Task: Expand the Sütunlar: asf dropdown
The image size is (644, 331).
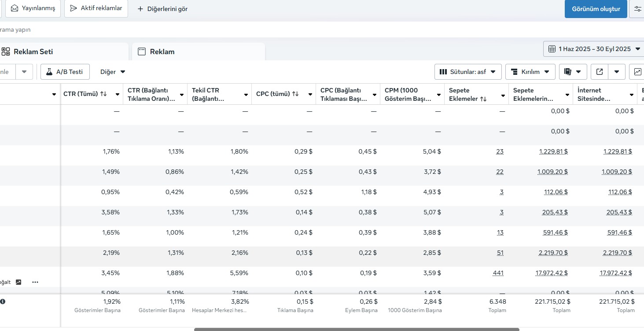Action: click(x=468, y=72)
